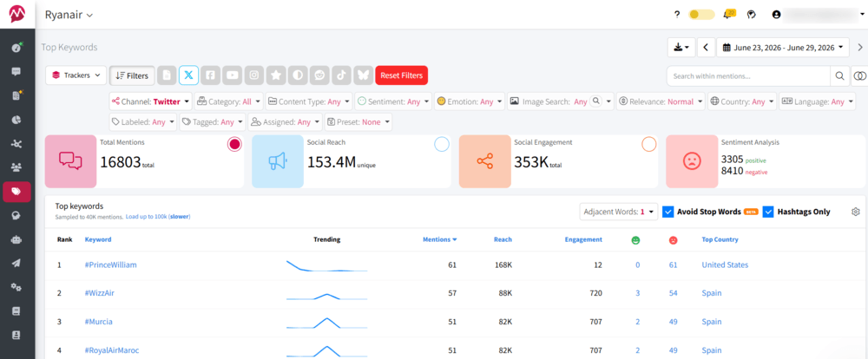Click the Load up to 100k link
This screenshot has height=359, width=868.
pyautogui.click(x=158, y=217)
